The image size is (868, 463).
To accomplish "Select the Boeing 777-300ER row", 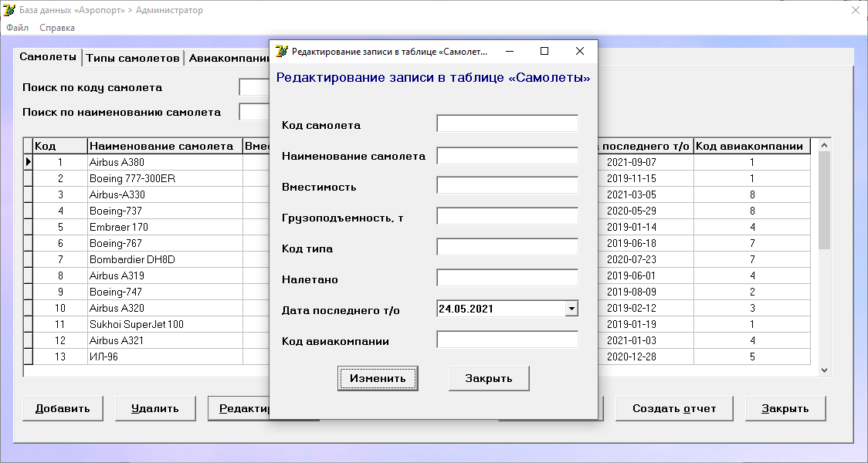I will pos(165,178).
